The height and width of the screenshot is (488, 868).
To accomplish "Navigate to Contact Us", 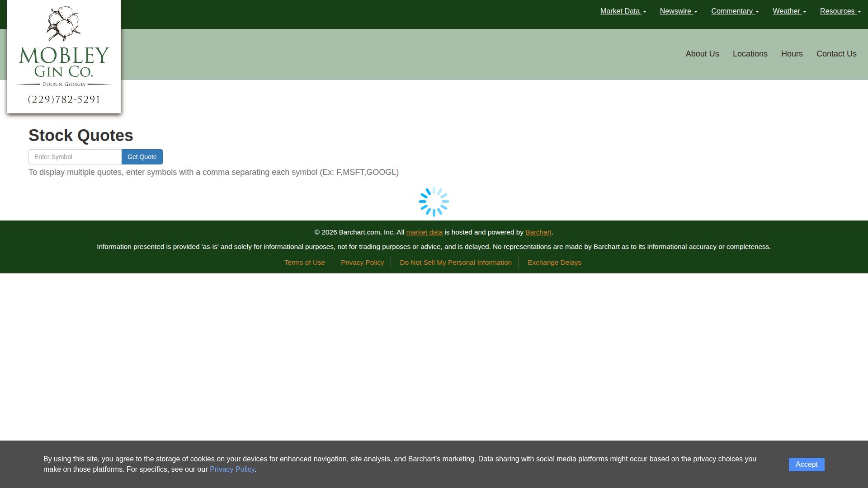I will [836, 54].
